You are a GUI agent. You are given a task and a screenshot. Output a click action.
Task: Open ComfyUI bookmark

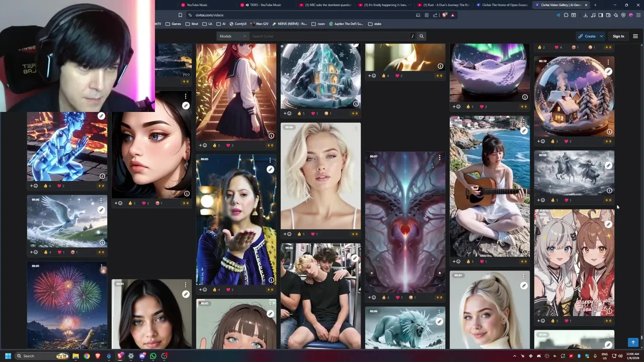[238, 24]
